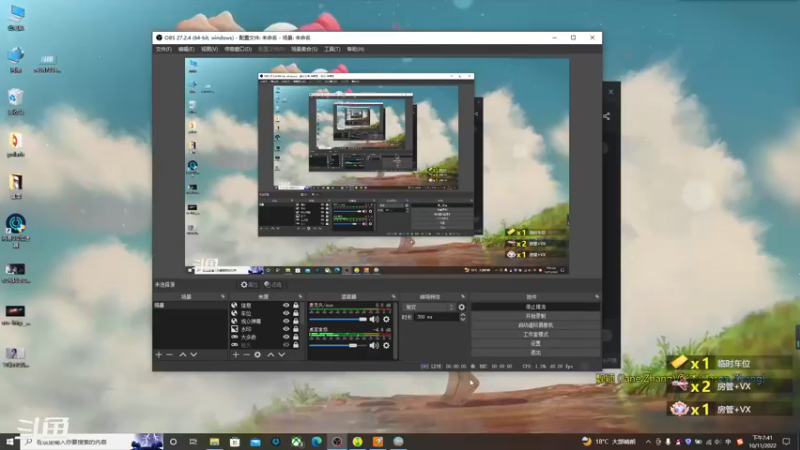Click the 启动虚拟摄像机 virtual camera button
This screenshot has width=800, height=450.
pos(535,326)
